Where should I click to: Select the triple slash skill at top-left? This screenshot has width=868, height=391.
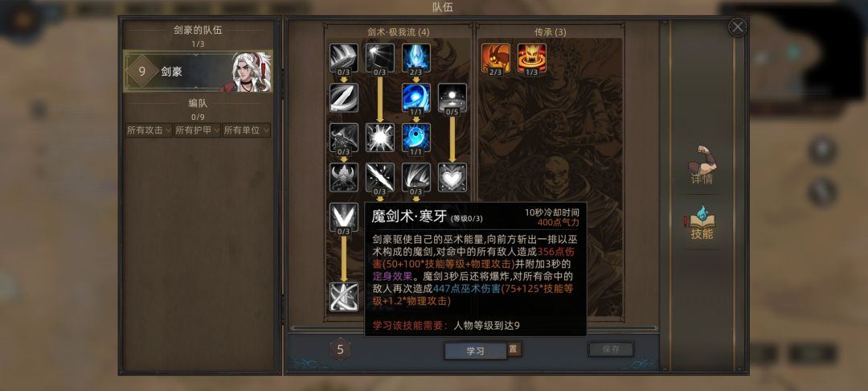[x=344, y=58]
